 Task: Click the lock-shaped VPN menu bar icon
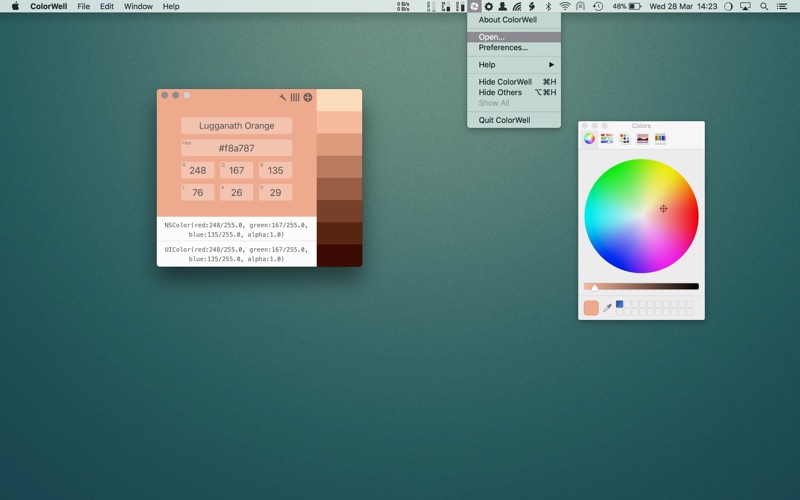point(580,6)
